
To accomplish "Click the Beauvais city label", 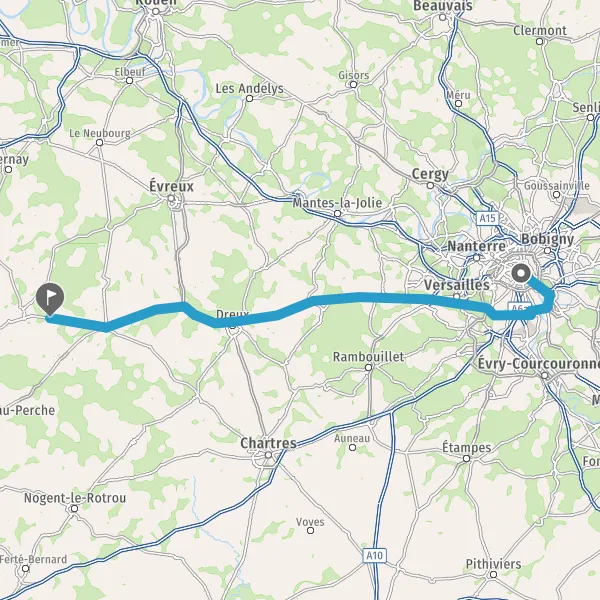I will tap(443, 6).
